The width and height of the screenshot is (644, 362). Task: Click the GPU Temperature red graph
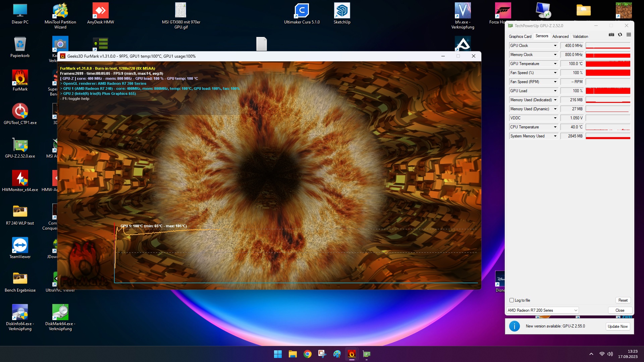pyautogui.click(x=608, y=64)
